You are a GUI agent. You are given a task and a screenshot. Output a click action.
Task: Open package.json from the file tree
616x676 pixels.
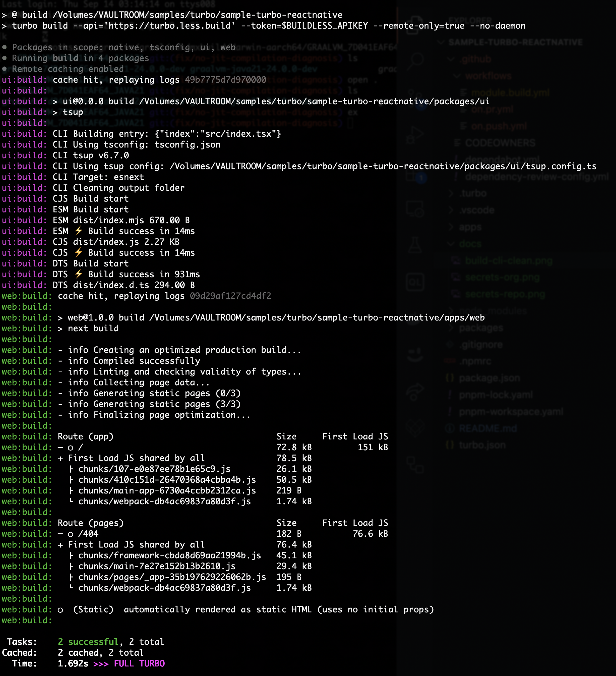tap(489, 378)
